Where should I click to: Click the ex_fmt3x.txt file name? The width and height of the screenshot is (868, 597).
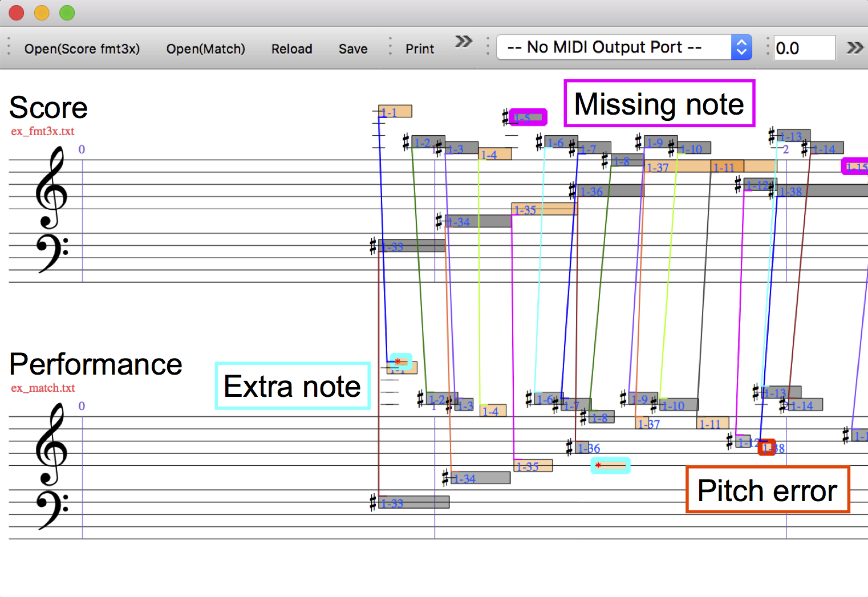(43, 131)
